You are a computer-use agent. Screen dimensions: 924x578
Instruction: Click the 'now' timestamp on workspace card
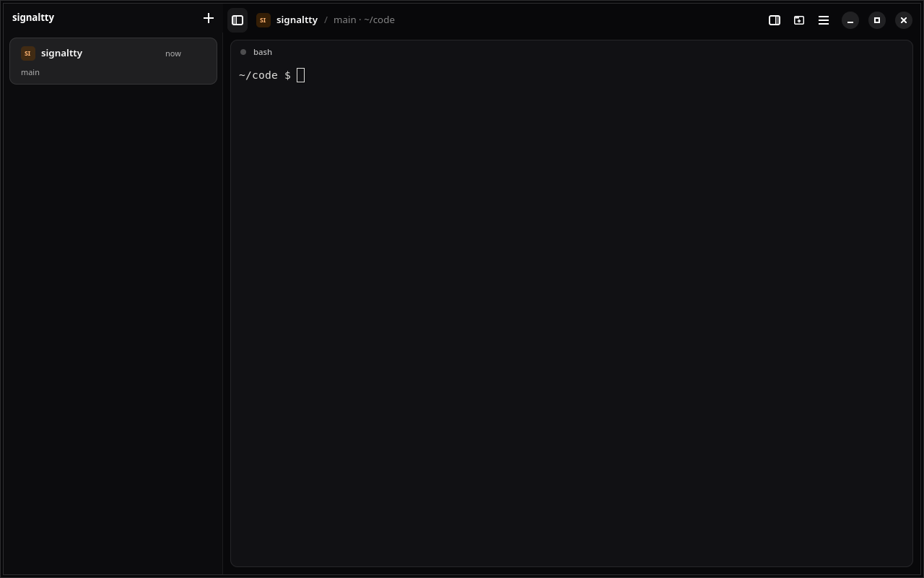point(173,53)
